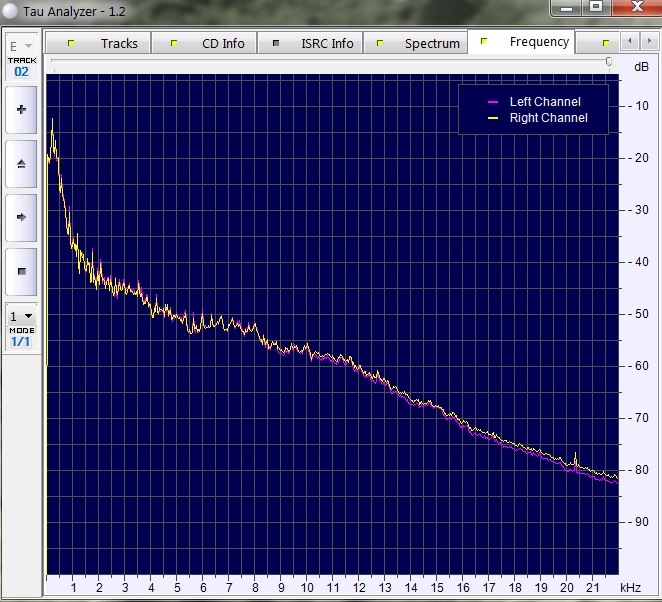
Task: Click the slider handle above the graph
Action: point(608,62)
